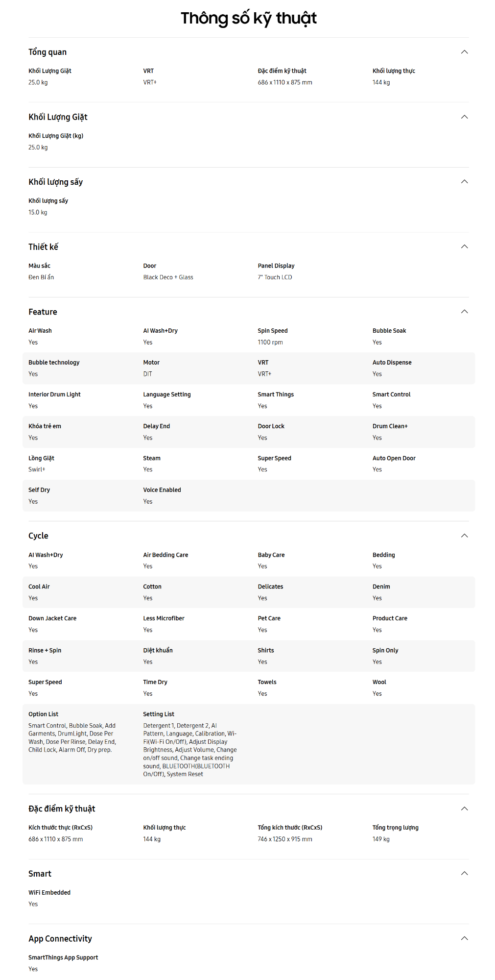The width and height of the screenshot is (495, 980).
Task: Click chevron beside Khối Lượng Giặt section heading
Action: point(464,117)
